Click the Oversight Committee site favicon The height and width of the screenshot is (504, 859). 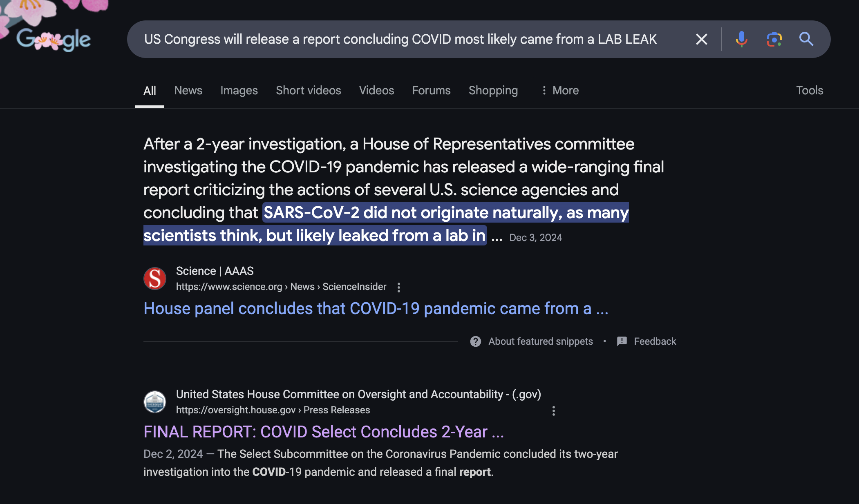pos(155,402)
